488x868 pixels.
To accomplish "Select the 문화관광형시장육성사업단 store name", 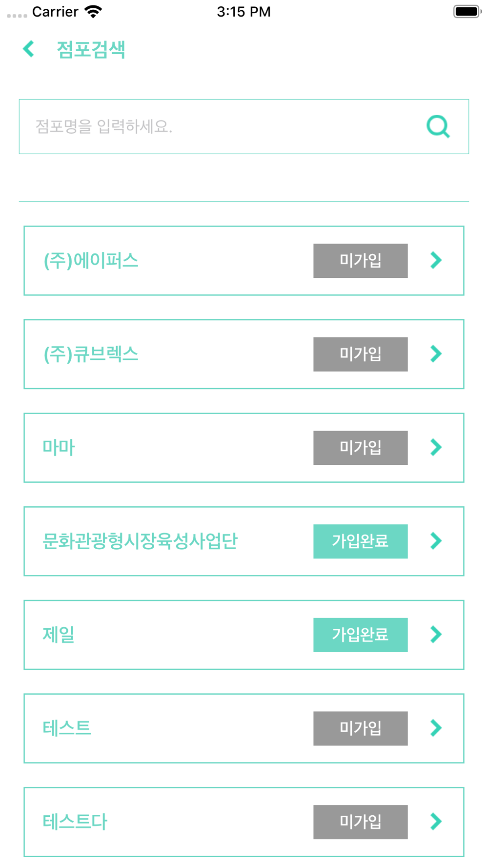I will (x=140, y=541).
